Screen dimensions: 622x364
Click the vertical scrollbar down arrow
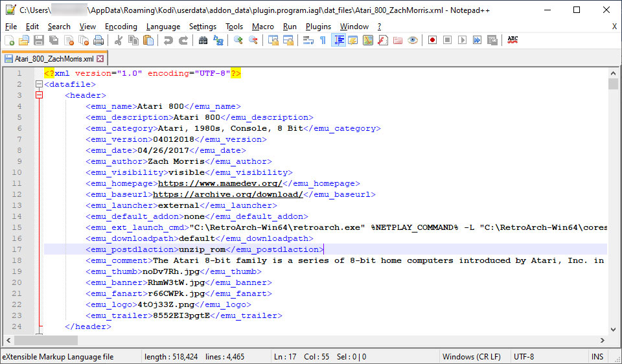coord(614,329)
